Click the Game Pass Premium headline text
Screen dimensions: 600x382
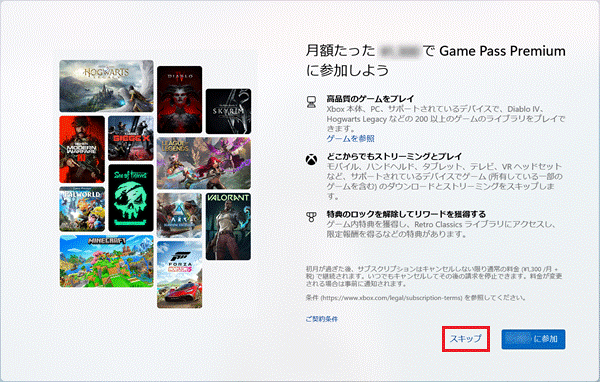(x=502, y=51)
